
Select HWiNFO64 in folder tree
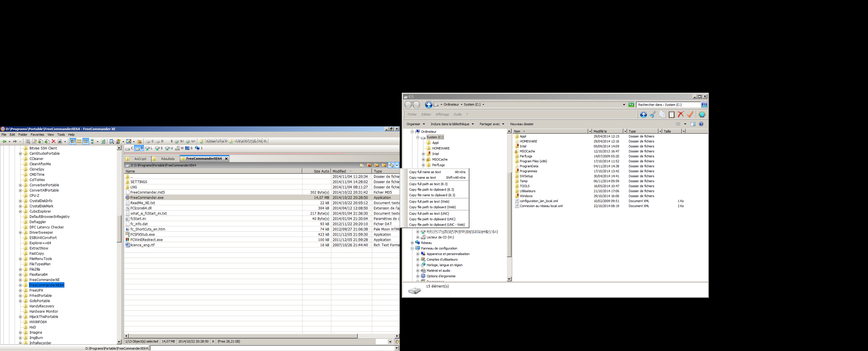coord(38,322)
